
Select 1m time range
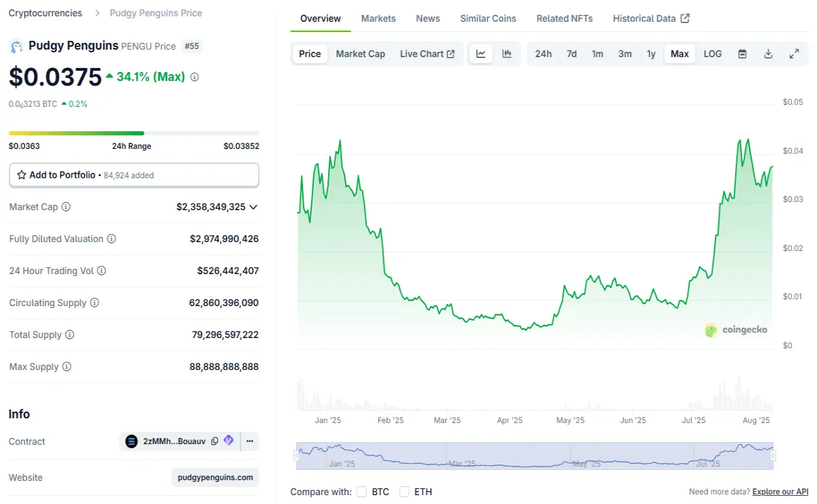click(597, 54)
